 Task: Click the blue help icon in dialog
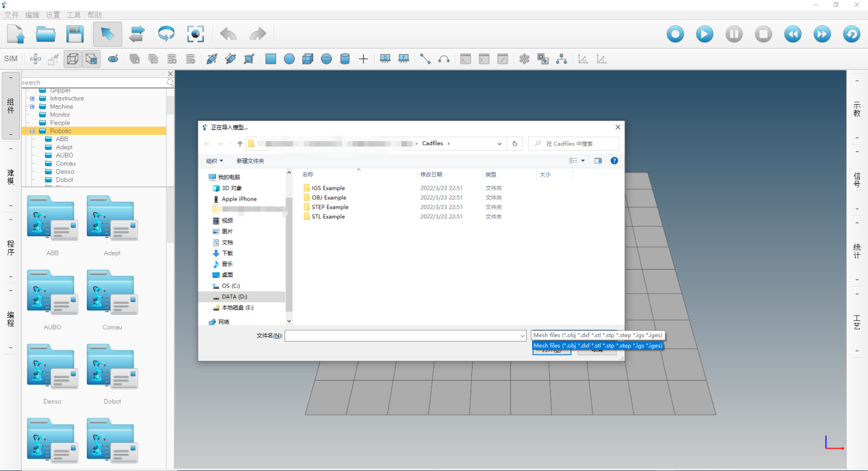point(614,161)
